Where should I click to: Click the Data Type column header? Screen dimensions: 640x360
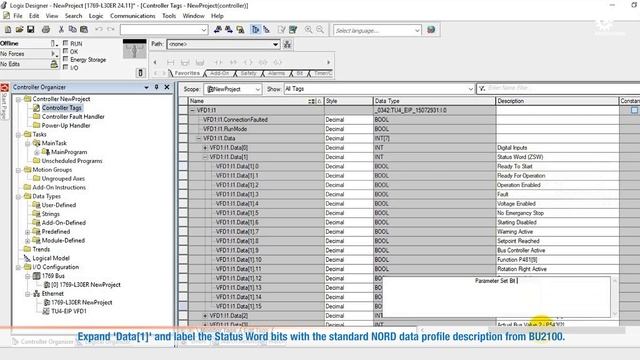(x=434, y=101)
